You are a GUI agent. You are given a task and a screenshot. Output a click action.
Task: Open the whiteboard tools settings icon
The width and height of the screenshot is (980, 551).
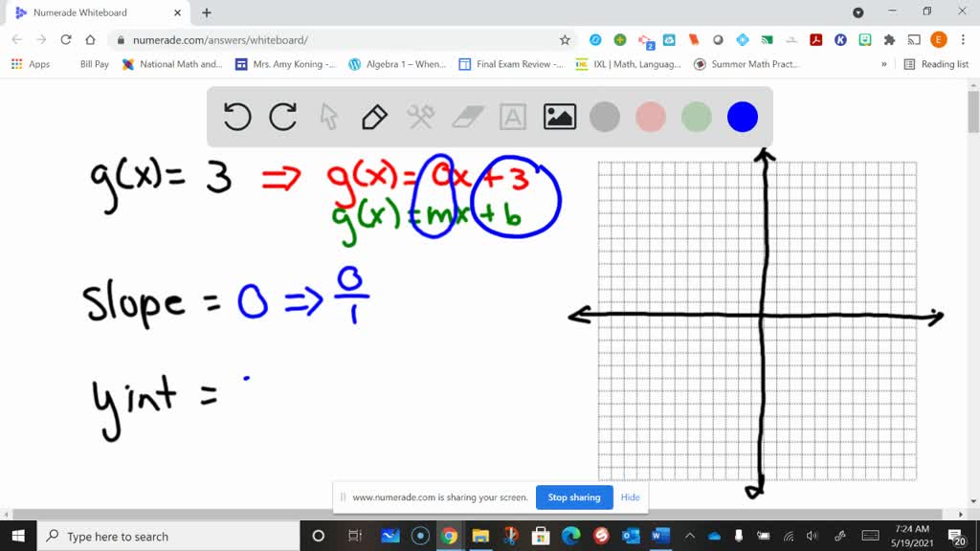click(421, 117)
